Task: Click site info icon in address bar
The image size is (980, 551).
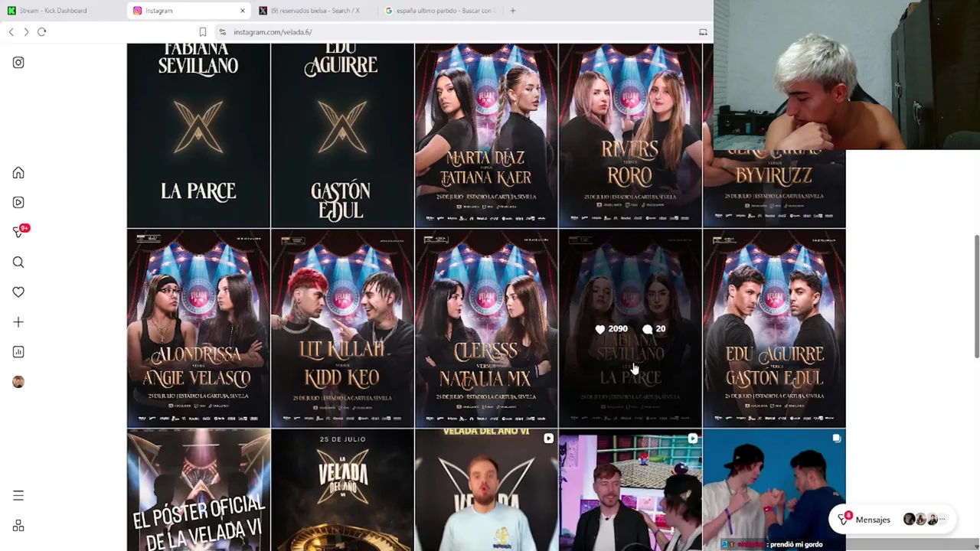Action: coord(223,32)
